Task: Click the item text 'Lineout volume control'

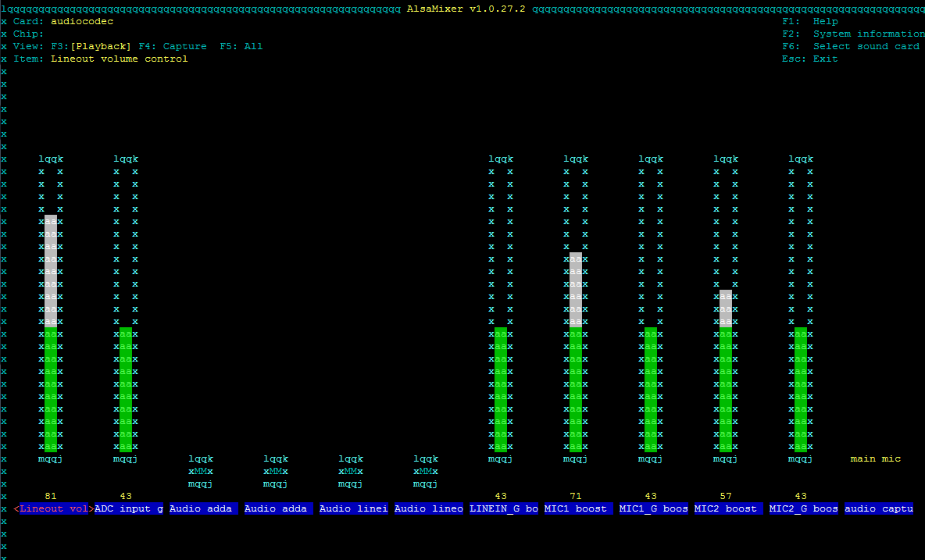Action: pyautogui.click(x=120, y=59)
